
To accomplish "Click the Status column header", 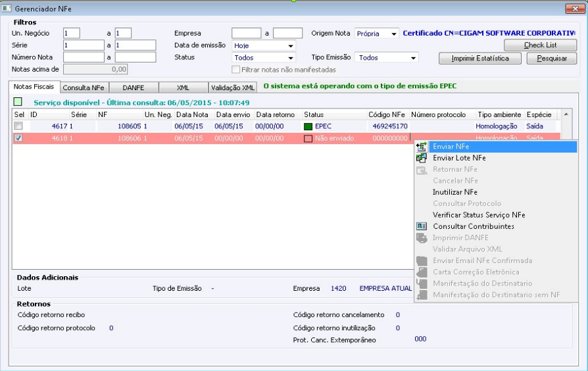I will pyautogui.click(x=335, y=114).
